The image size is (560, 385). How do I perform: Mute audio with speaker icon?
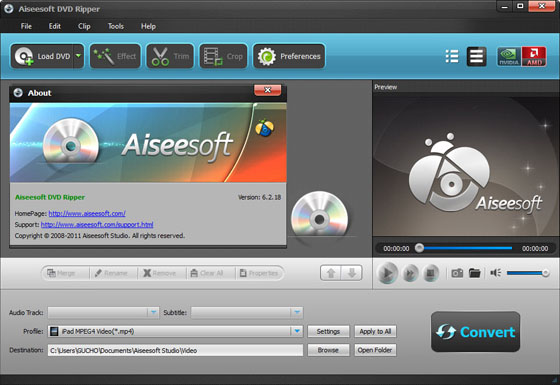point(496,273)
